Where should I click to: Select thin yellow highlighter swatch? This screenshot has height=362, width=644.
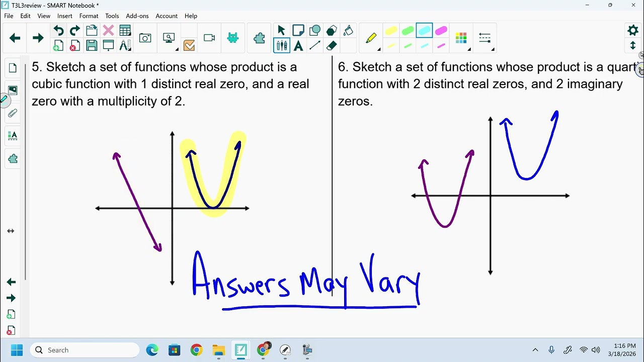[x=391, y=46]
